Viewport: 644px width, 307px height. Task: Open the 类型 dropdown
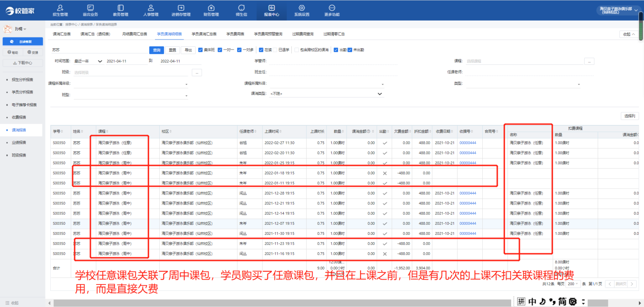click(523, 84)
